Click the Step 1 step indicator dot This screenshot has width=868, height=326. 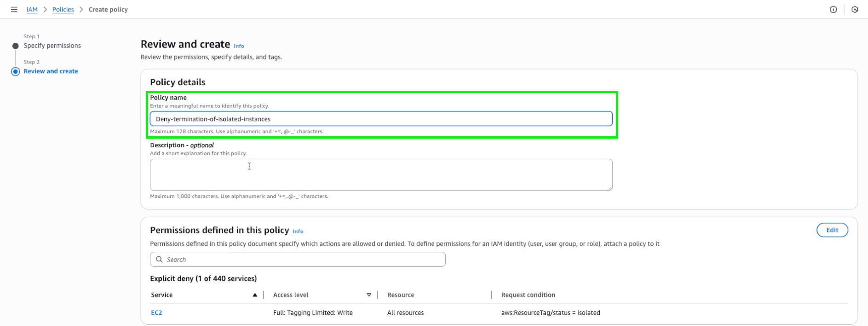16,46
